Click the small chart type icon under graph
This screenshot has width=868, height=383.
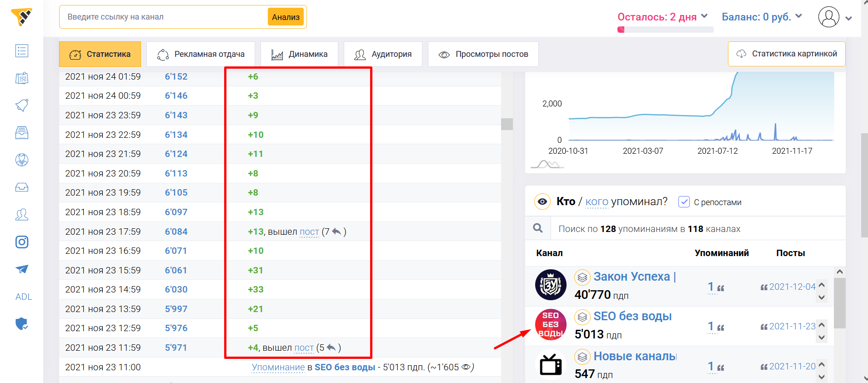(547, 164)
